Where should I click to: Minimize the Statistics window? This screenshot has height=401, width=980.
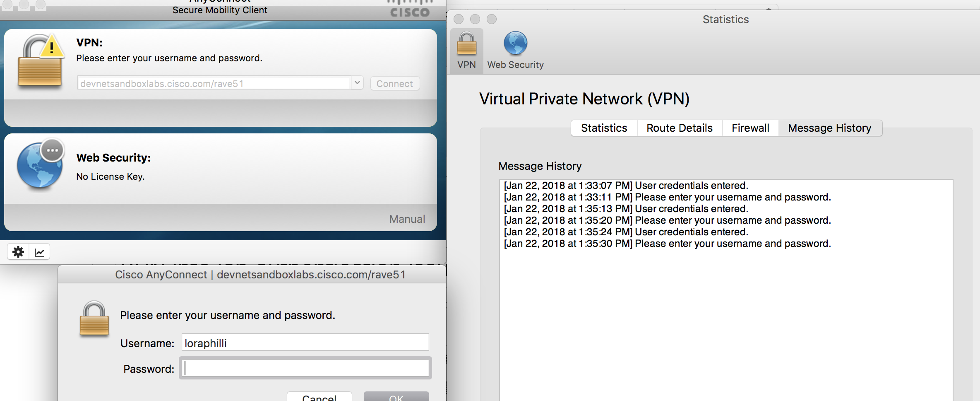click(475, 19)
